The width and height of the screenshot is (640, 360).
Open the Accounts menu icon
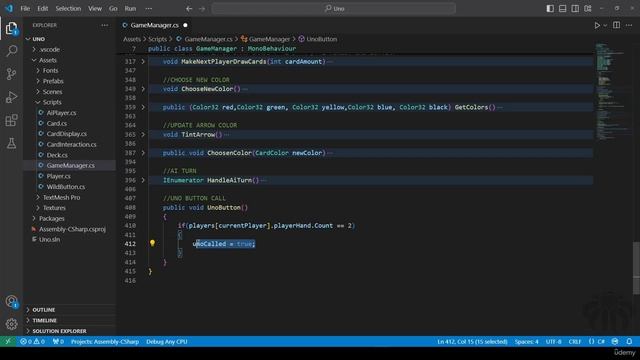click(x=11, y=302)
